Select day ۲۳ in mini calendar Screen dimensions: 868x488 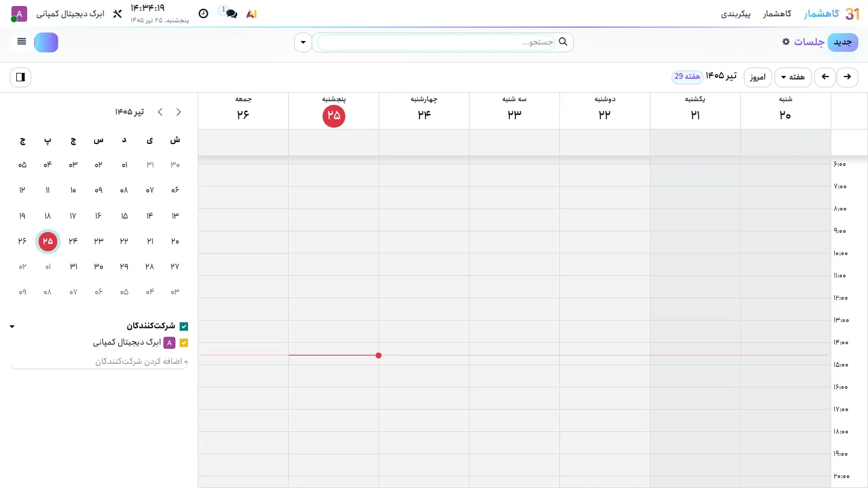point(98,241)
